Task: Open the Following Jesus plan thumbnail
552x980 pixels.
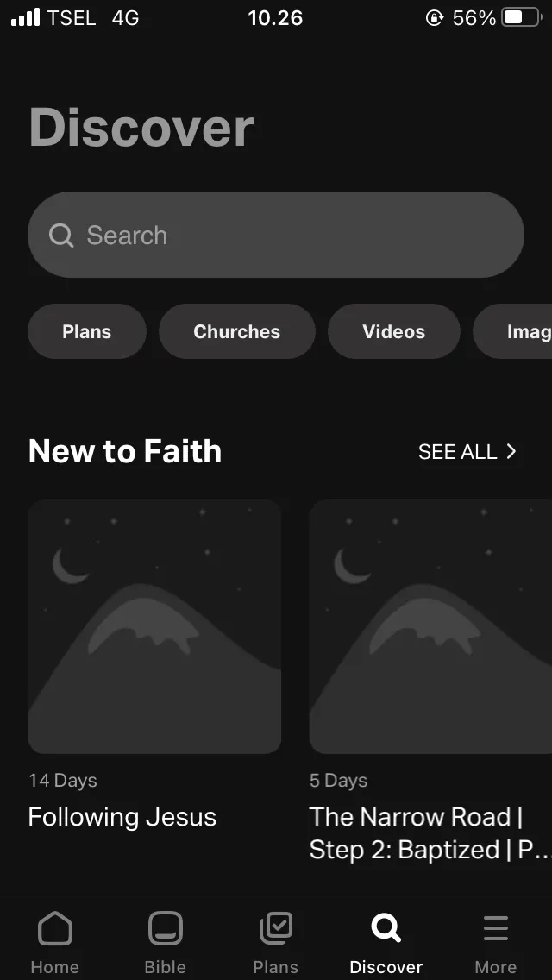Action: tap(154, 626)
